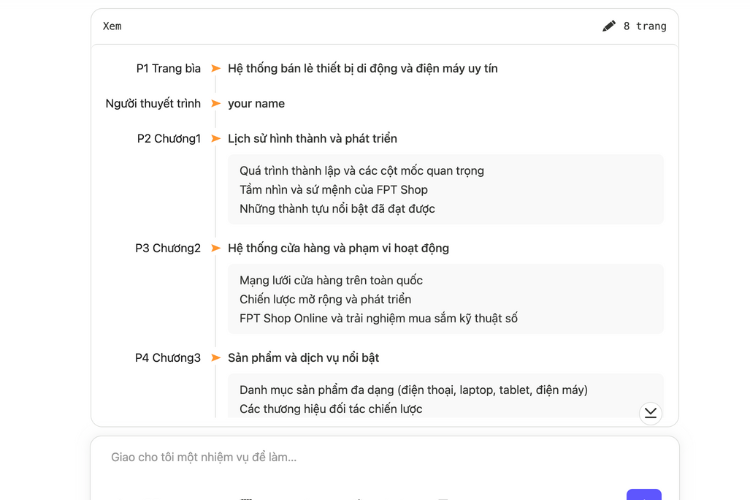750x500 pixels.
Task: Click the "8 trang" page count
Action: (644, 26)
